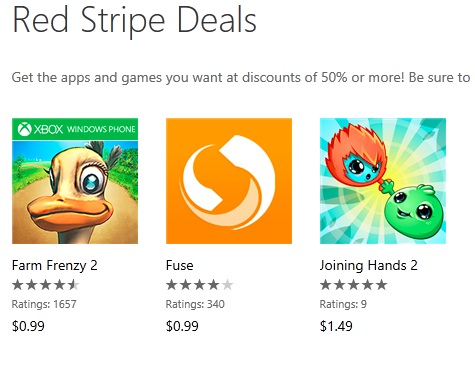The image size is (475, 374).
Task: Click the red fire character in Joining Hands
Action: pos(357,156)
